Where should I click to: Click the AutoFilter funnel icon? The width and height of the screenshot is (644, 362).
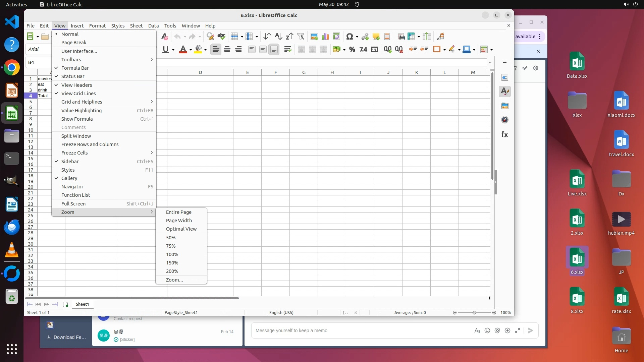pos(301,37)
